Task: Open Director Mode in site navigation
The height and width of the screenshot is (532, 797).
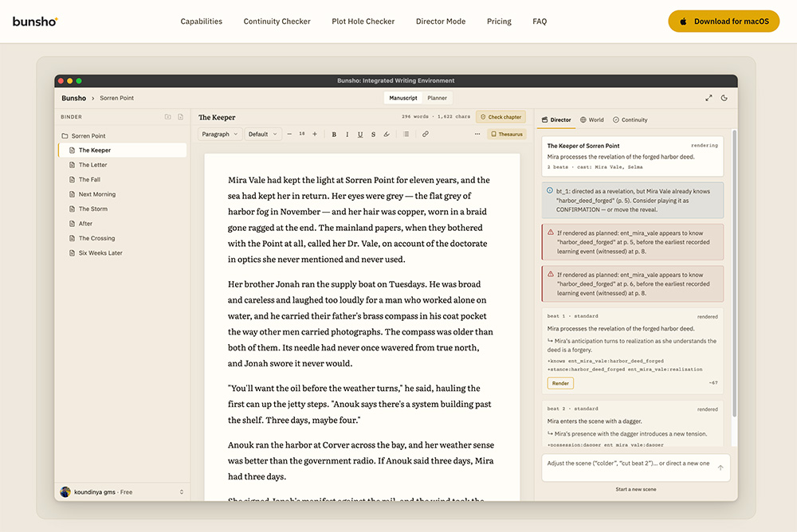Action: tap(441, 22)
